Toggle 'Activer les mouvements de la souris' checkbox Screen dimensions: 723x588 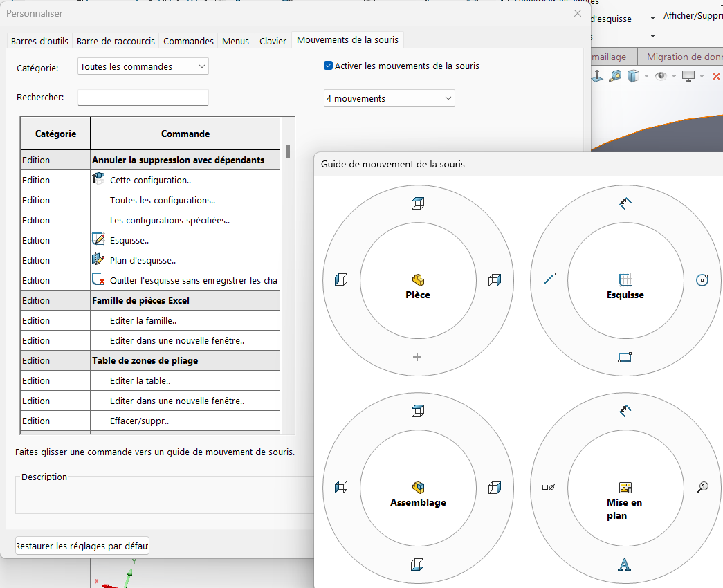(329, 66)
